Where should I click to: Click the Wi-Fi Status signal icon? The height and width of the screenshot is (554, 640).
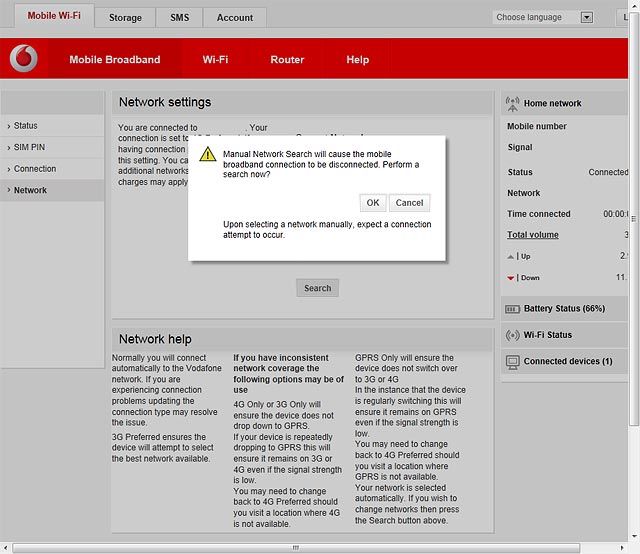[512, 335]
